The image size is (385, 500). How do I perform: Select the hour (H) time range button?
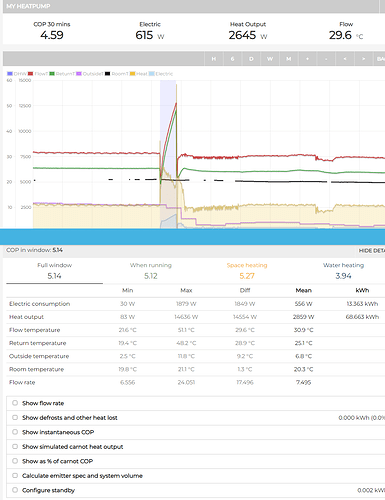214,59
